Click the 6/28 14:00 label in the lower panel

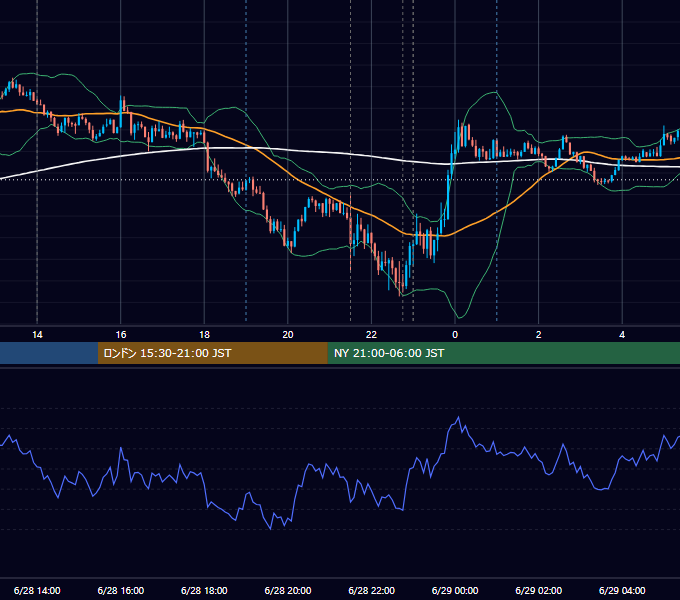37,590
